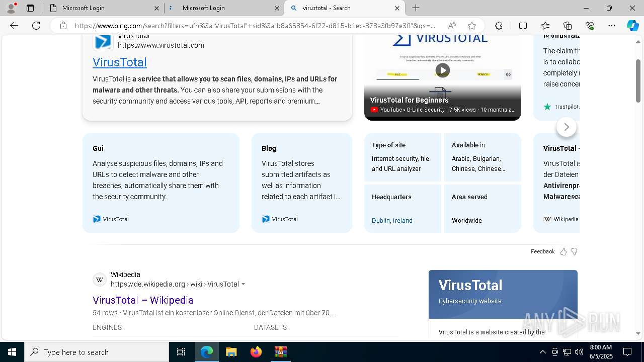Screen dimensions: 644x362
Task: View site information lock icon
Action: pyautogui.click(x=63, y=26)
